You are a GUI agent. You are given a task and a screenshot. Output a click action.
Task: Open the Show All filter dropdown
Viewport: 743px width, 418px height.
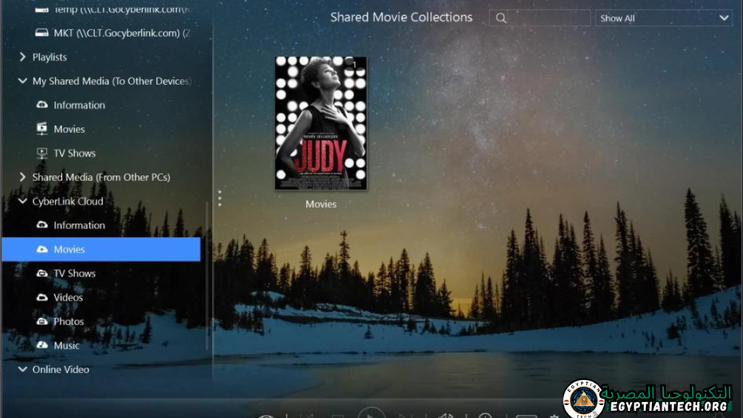663,18
